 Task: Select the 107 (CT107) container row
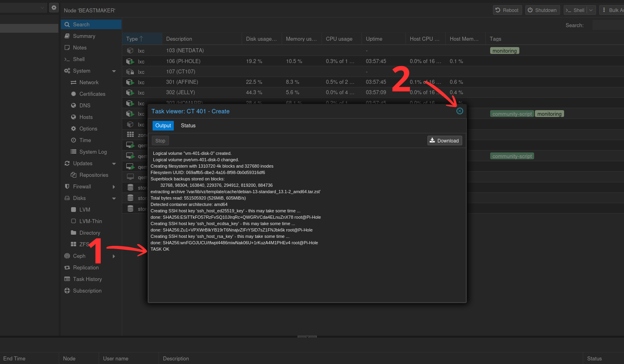373,71
